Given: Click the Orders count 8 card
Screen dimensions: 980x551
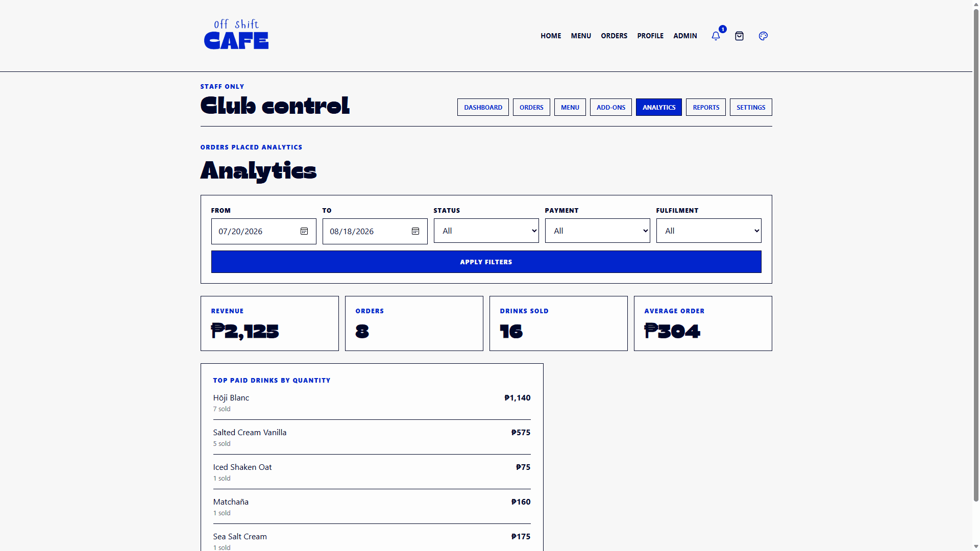Looking at the screenshot, I should coord(414,323).
